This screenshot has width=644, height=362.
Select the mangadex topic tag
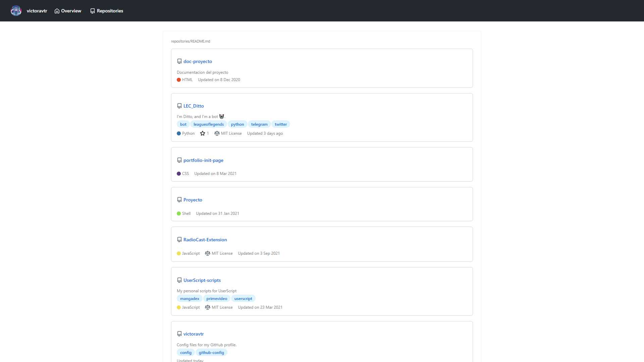coord(190,299)
